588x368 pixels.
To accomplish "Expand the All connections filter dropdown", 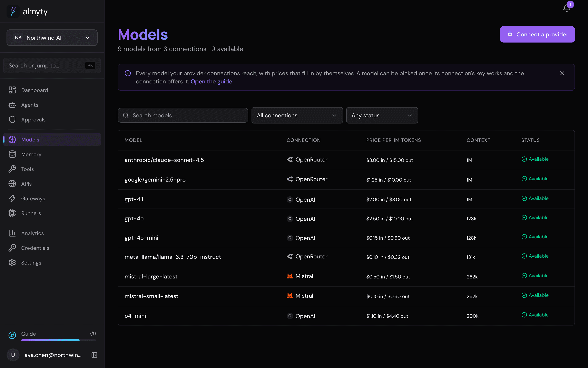I will pyautogui.click(x=297, y=115).
